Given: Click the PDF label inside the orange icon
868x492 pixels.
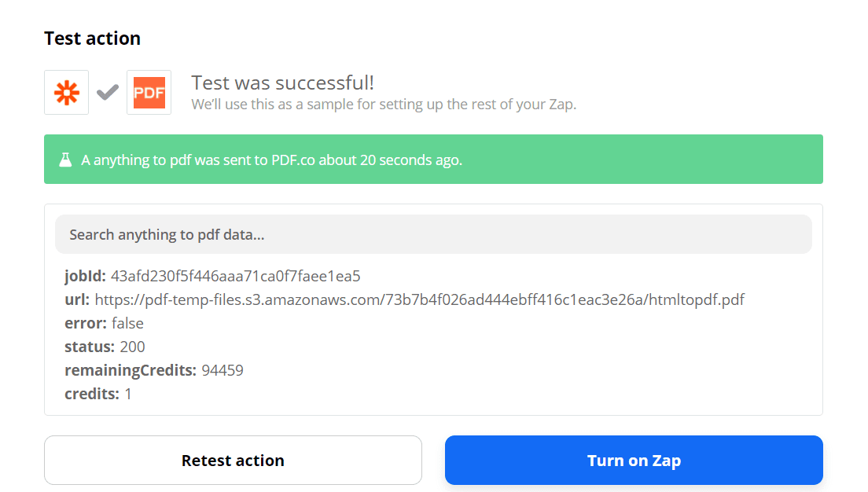Looking at the screenshot, I should [149, 92].
